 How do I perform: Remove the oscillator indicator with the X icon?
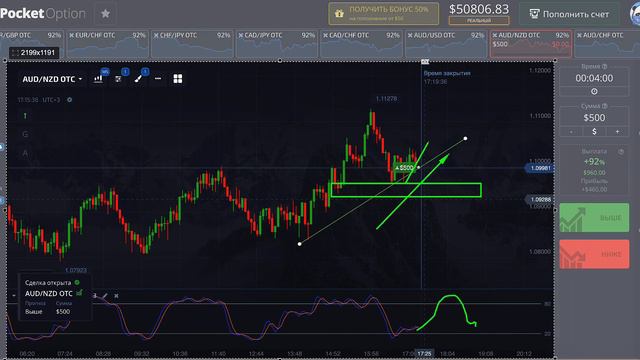click(116, 296)
